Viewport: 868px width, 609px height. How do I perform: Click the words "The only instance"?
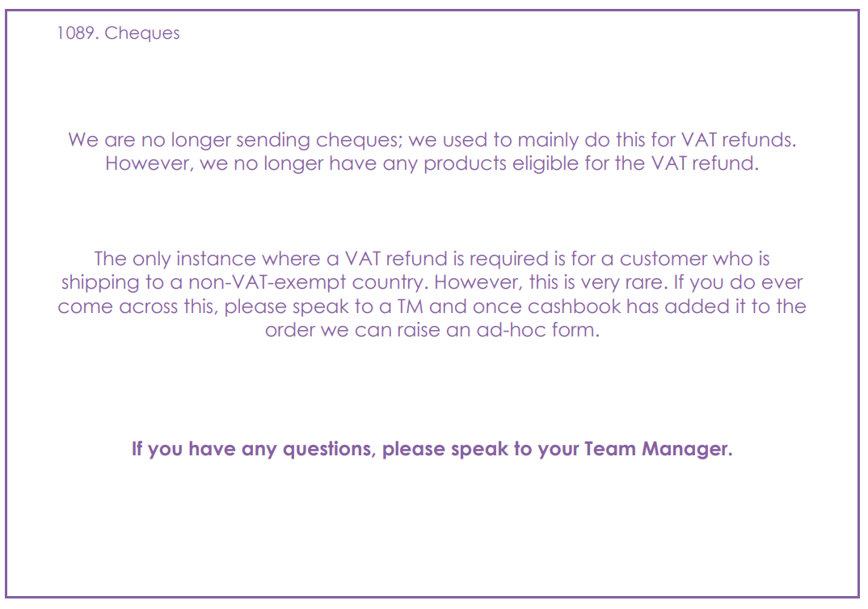[x=175, y=259]
